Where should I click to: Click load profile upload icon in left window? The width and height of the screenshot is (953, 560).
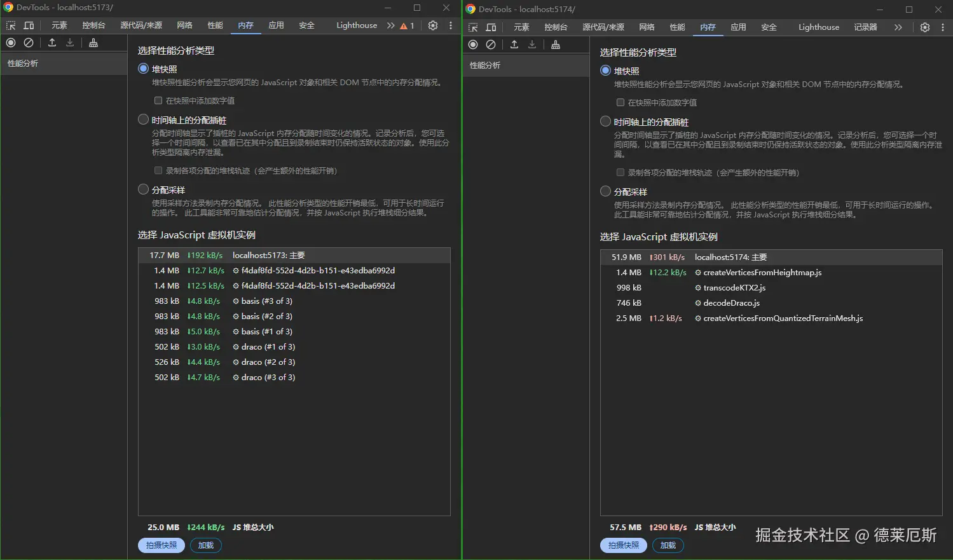(52, 43)
